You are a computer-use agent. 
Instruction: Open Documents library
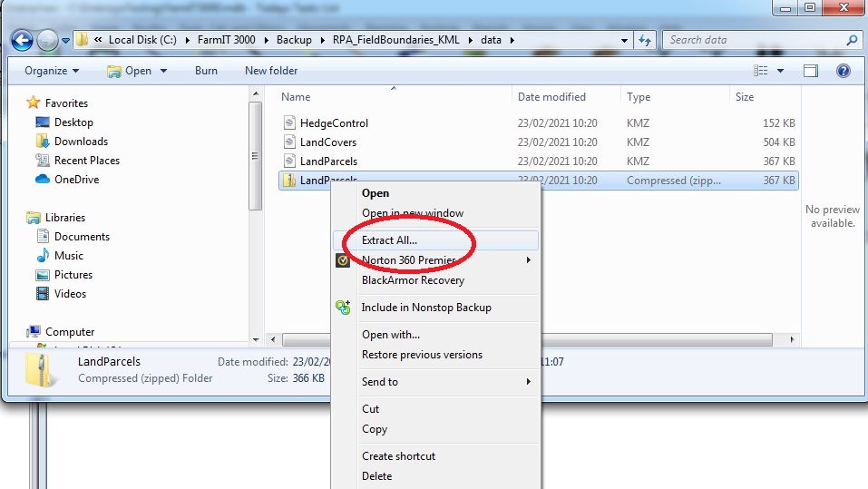click(82, 237)
